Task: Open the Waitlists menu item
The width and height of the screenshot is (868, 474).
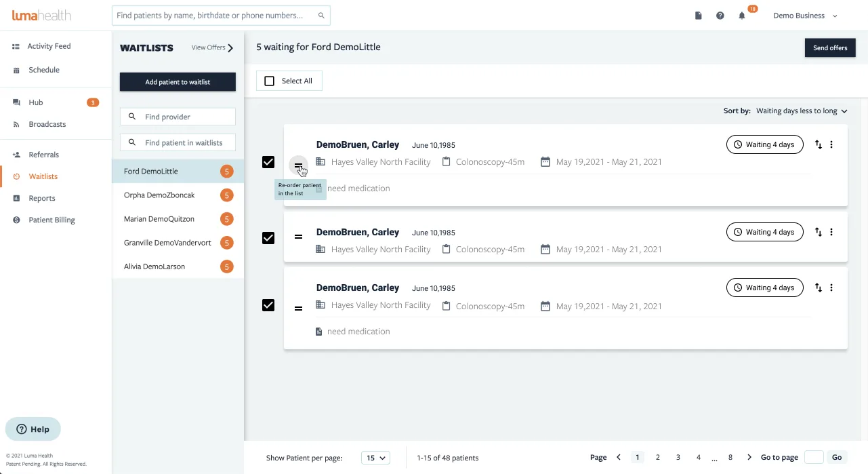Action: pos(43,176)
